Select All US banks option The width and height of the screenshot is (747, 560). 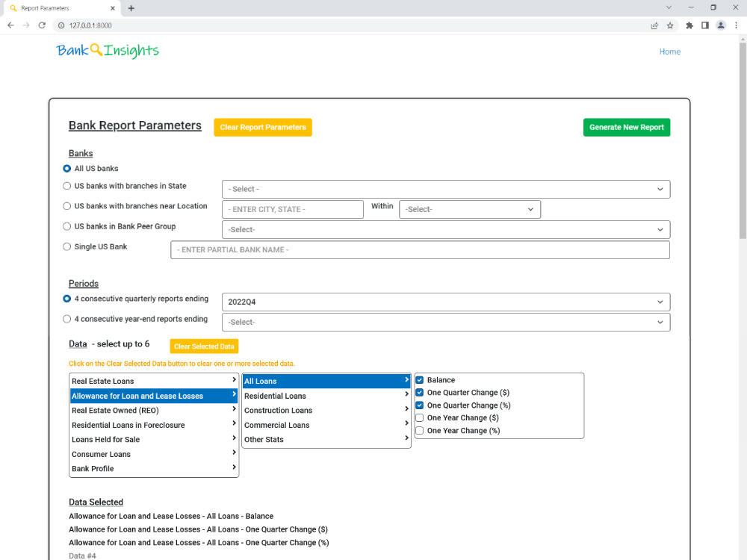click(67, 169)
